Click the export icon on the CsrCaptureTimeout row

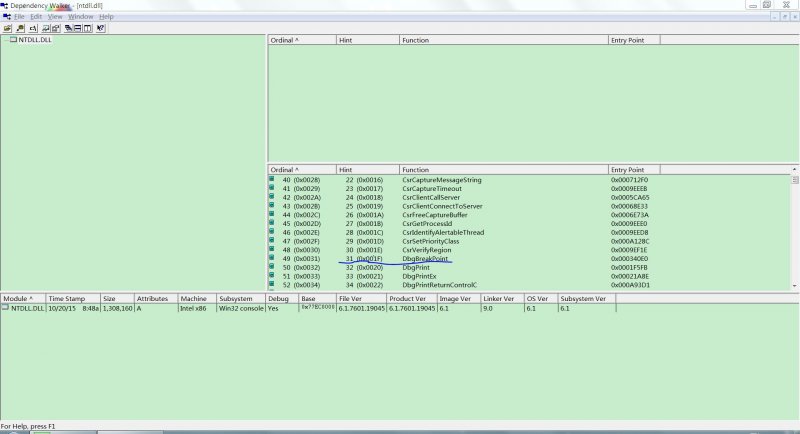[271, 188]
